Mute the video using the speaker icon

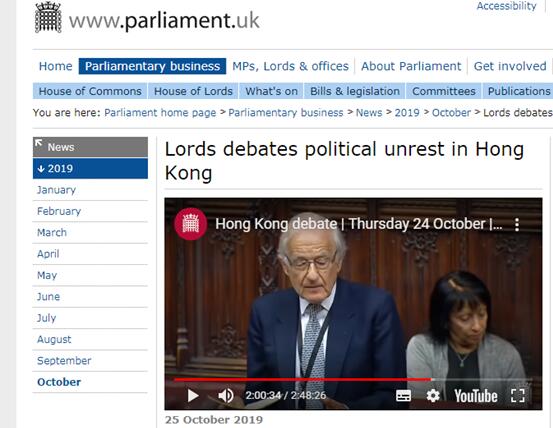[226, 396]
